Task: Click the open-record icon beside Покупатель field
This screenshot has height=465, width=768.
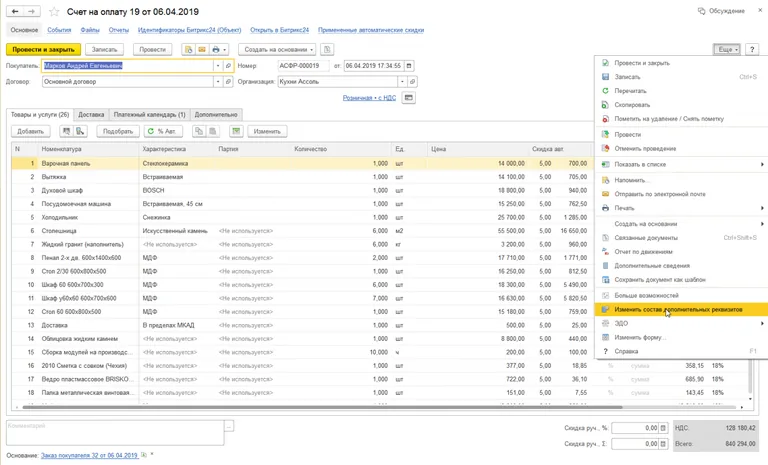Action: (x=229, y=66)
